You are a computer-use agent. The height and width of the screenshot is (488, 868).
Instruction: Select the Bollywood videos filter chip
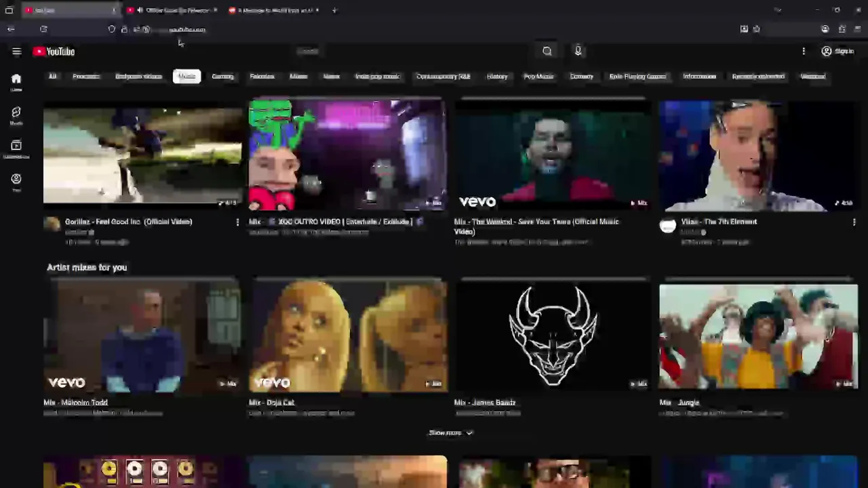(138, 77)
